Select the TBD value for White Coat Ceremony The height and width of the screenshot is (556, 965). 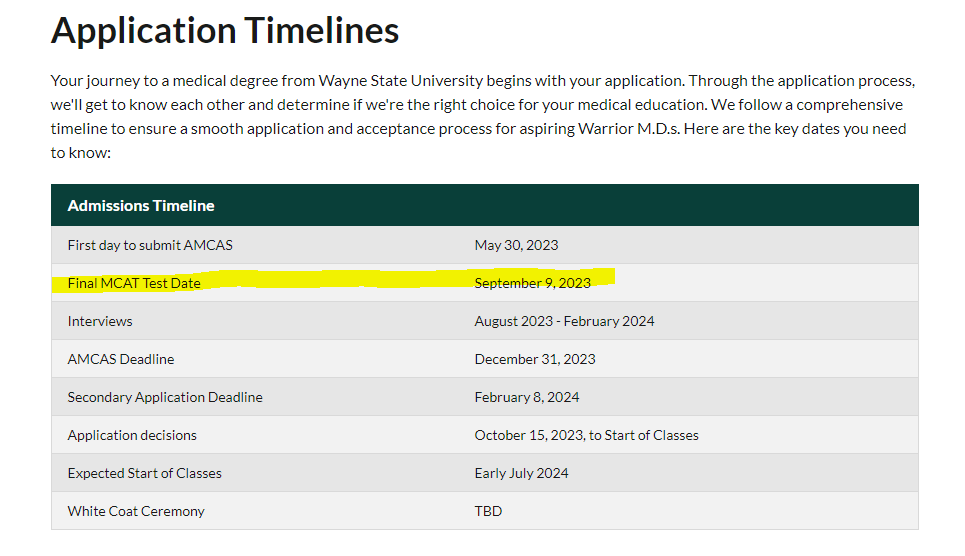(x=488, y=511)
